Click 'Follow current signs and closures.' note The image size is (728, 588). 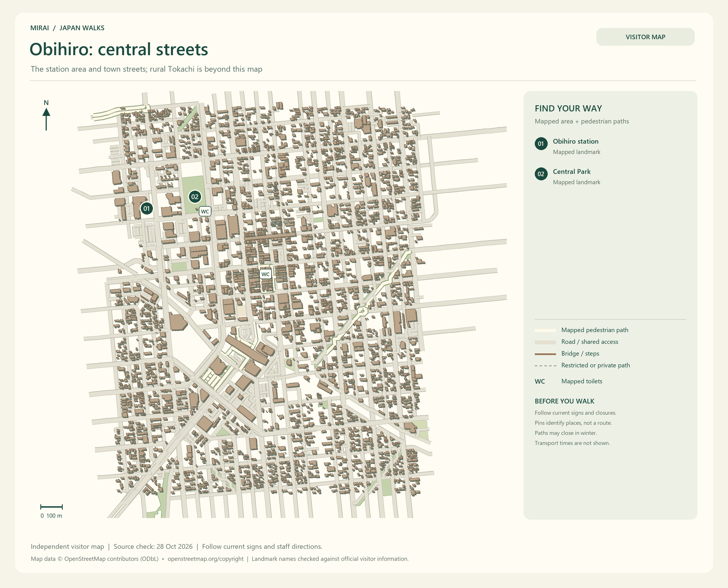(576, 413)
